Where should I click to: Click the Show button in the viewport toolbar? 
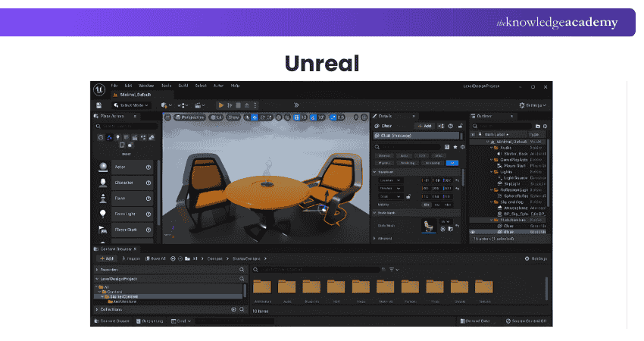[233, 117]
